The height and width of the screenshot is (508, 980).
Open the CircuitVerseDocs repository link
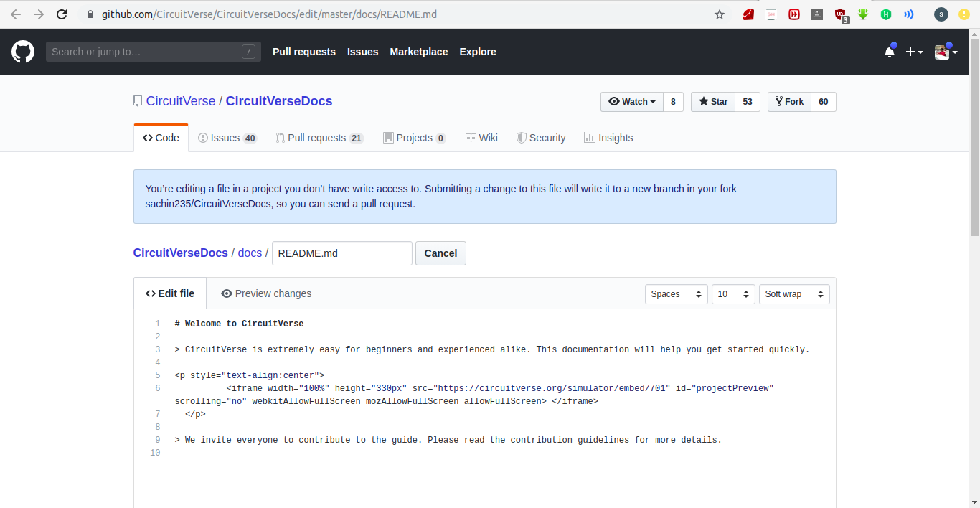click(279, 101)
